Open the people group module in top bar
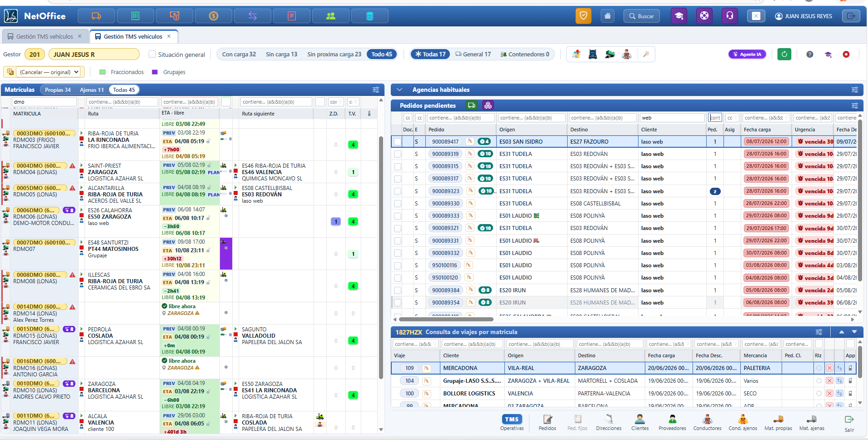 pyautogui.click(x=331, y=16)
